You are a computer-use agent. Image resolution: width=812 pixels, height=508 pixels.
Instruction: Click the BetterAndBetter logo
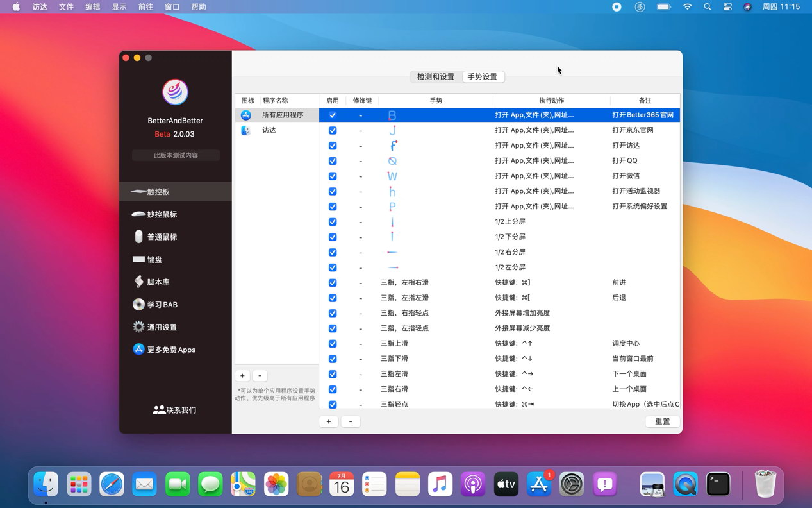click(175, 92)
